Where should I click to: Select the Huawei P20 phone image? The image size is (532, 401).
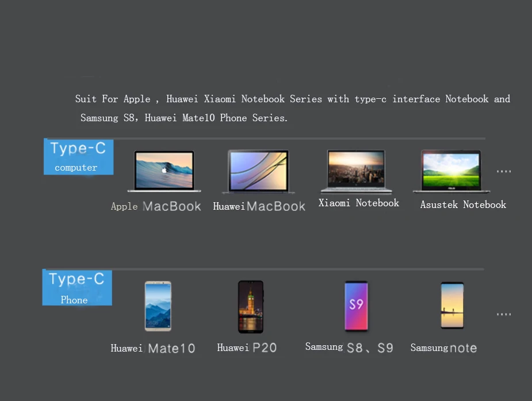(250, 307)
